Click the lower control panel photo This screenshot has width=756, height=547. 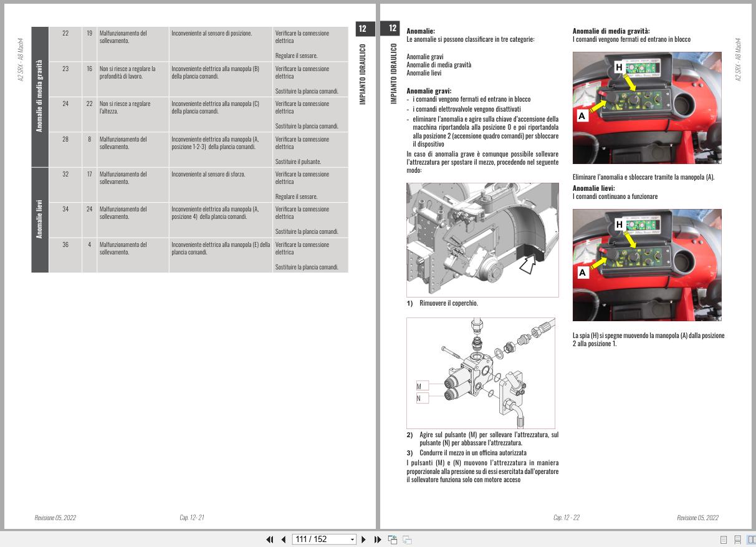click(x=647, y=265)
